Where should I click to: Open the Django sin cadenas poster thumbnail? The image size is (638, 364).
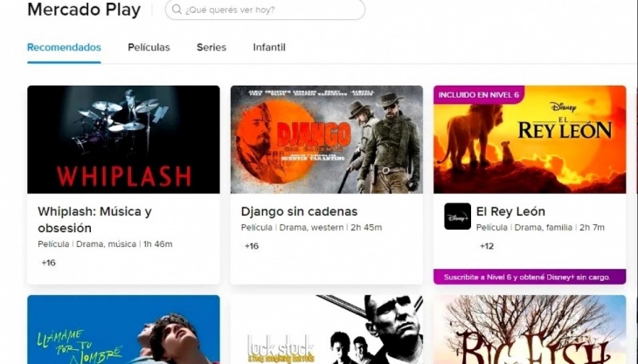(326, 140)
